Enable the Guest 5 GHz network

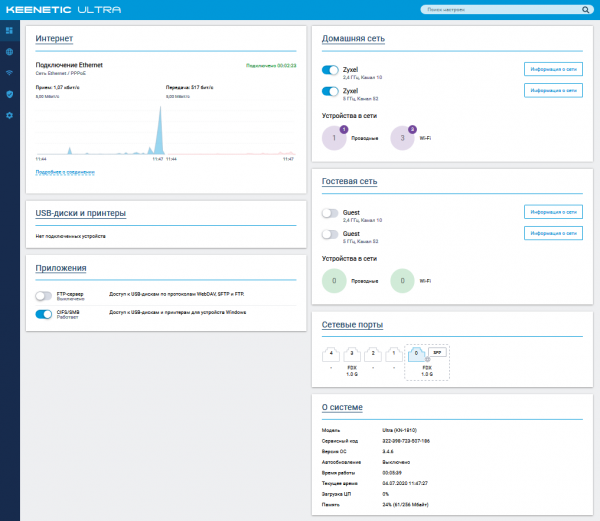[x=331, y=234]
